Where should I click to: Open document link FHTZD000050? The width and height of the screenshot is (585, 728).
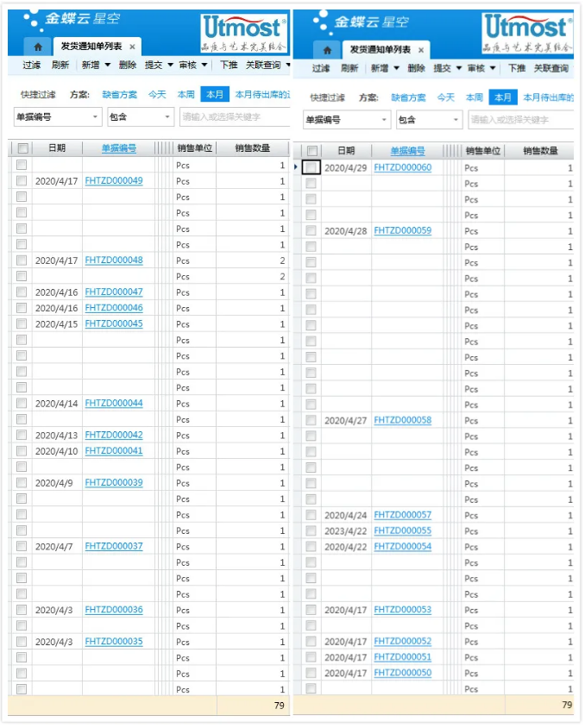click(403, 673)
